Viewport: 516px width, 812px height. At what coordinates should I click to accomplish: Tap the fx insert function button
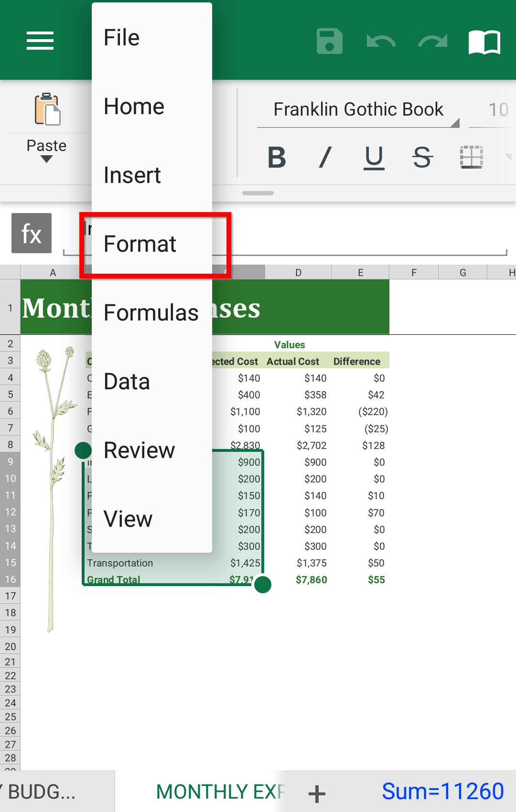(x=32, y=233)
